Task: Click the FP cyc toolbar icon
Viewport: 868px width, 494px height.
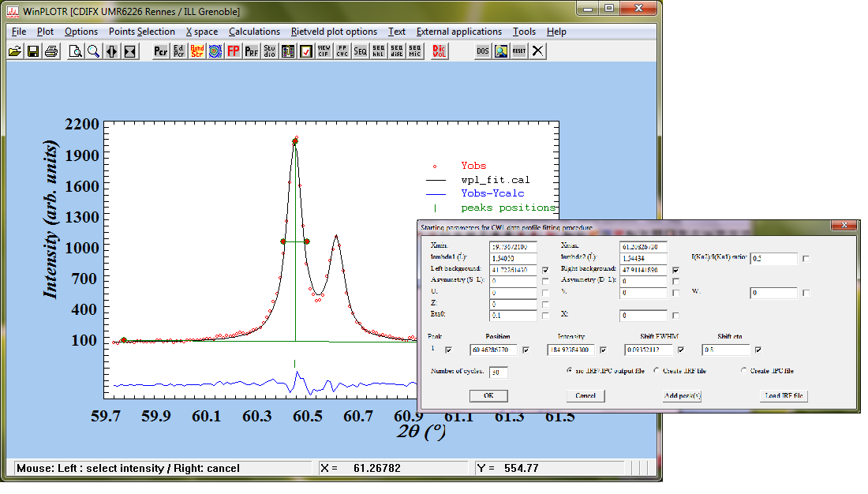Action: (342, 51)
